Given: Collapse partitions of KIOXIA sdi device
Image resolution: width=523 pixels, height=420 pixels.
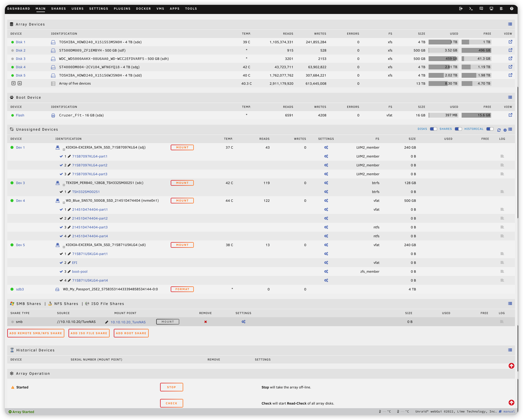Looking at the screenshot, I should pos(64,247).
